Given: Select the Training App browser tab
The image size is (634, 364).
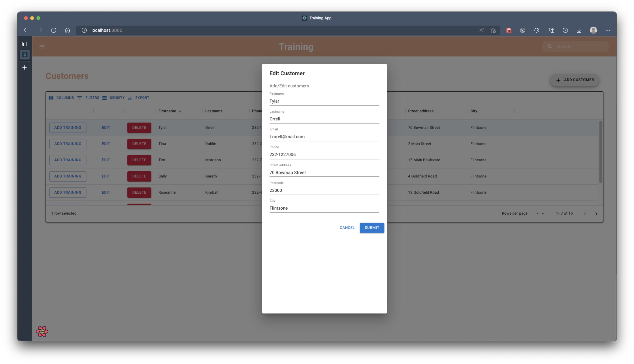Looking at the screenshot, I should coord(317,18).
